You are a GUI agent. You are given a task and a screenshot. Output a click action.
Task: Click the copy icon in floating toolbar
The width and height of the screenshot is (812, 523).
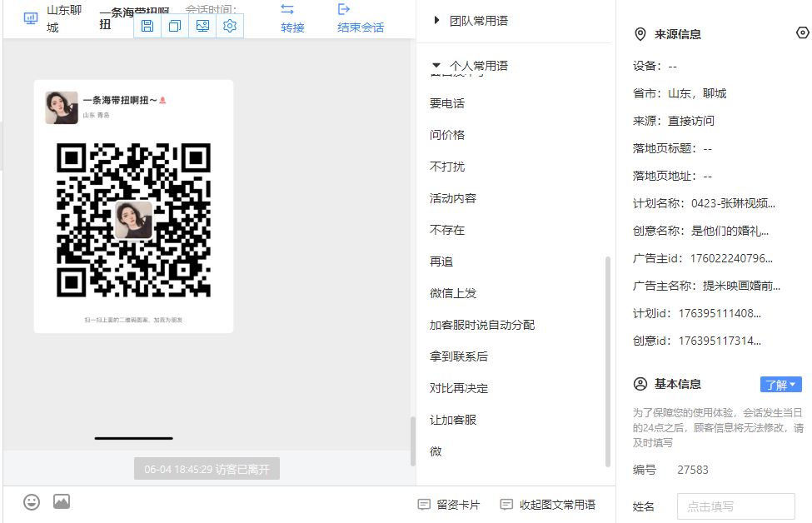pyautogui.click(x=175, y=26)
